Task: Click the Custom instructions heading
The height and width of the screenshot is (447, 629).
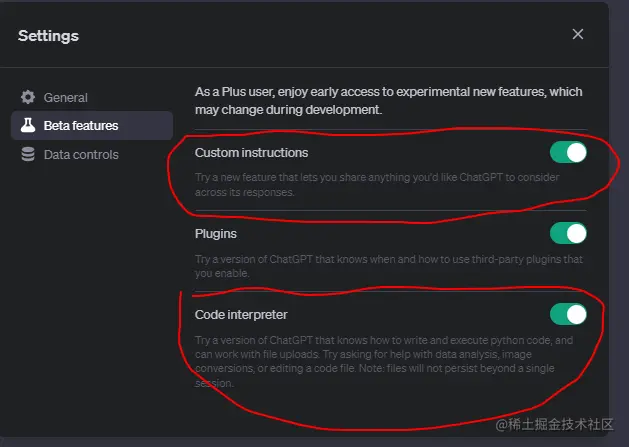Action: 251,153
